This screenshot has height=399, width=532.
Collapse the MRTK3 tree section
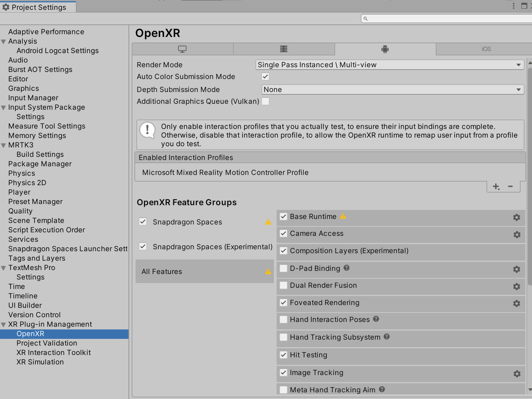tap(4, 145)
